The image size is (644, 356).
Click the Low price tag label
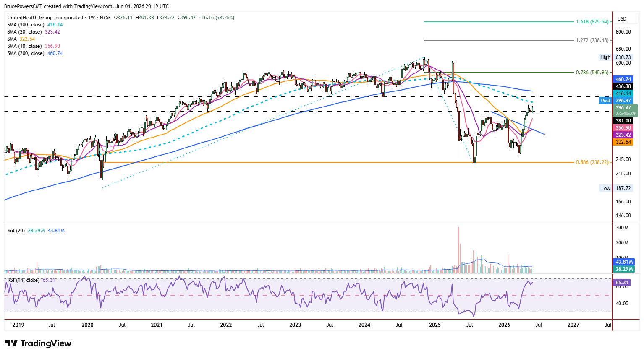click(606, 188)
